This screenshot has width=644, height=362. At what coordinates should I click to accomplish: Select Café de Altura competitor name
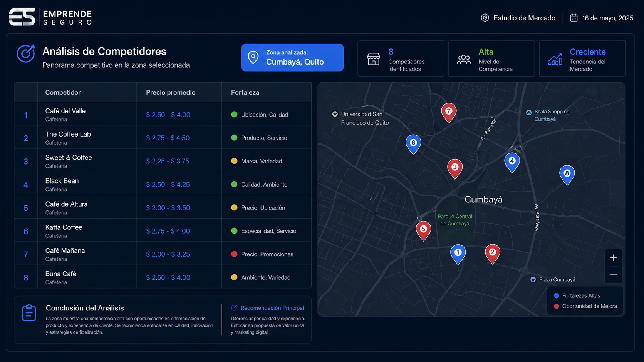click(x=66, y=204)
